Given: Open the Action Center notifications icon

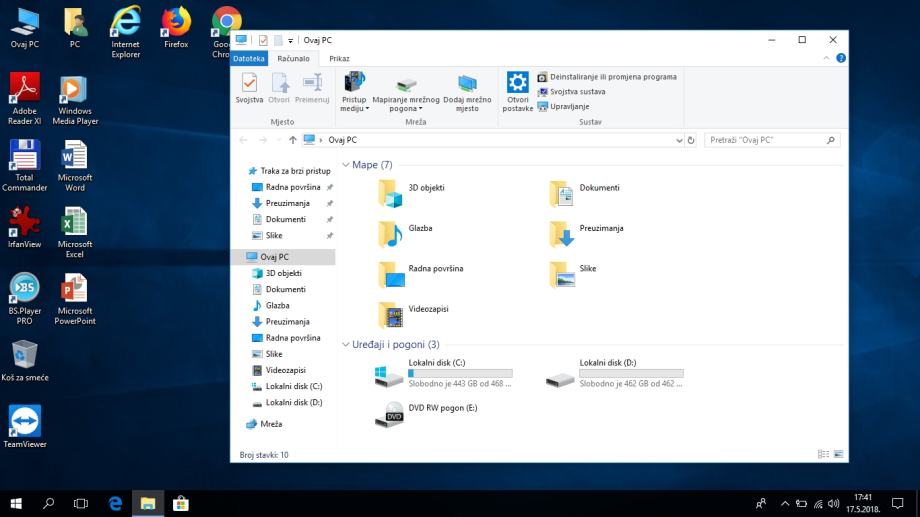Looking at the screenshot, I should (x=898, y=504).
